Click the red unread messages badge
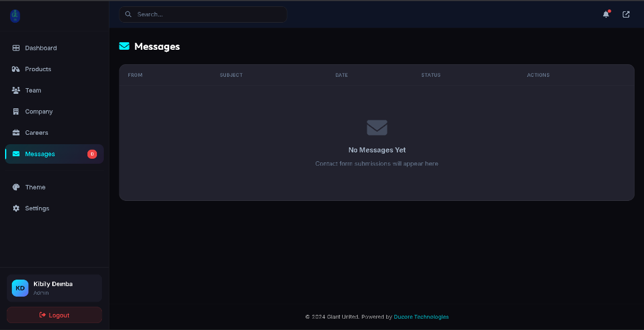 coord(92,154)
